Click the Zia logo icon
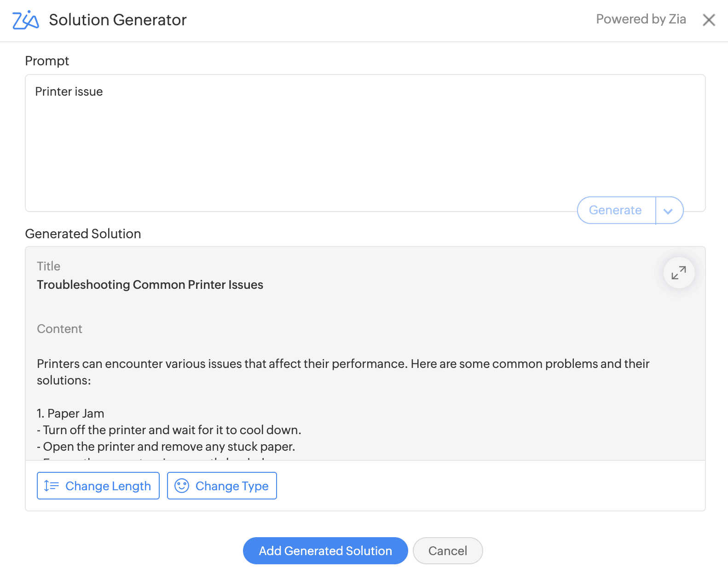728x585 pixels. [25, 20]
